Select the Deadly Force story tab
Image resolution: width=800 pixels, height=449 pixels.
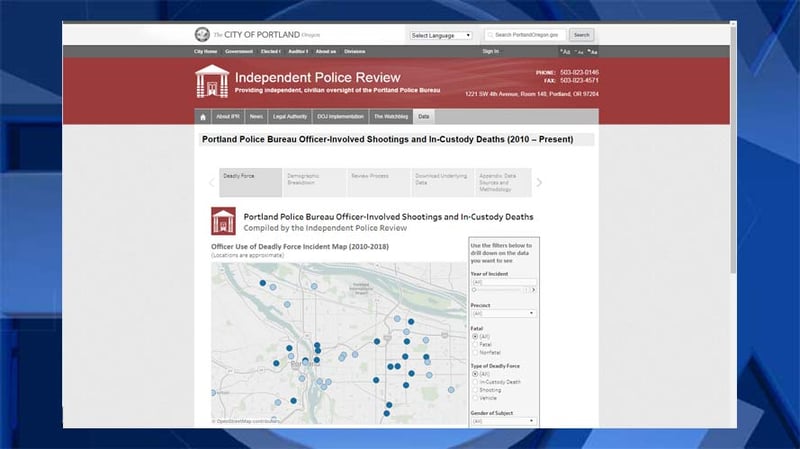click(251, 182)
